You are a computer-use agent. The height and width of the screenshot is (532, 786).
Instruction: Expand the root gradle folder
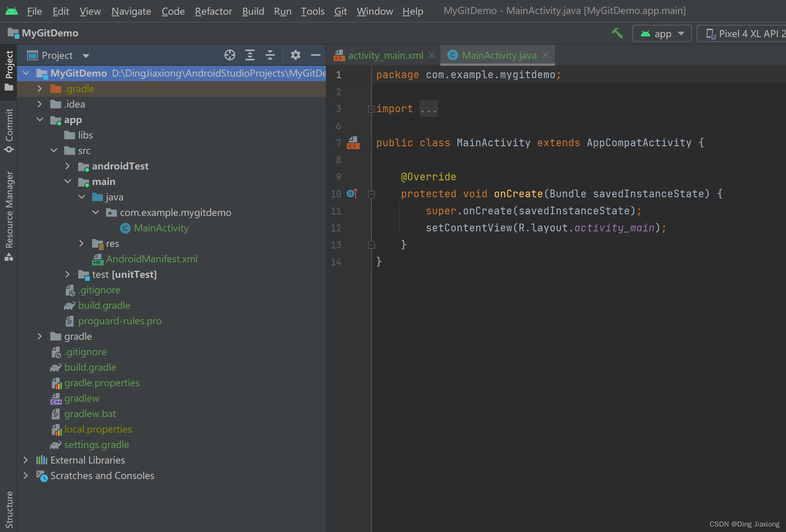coord(39,336)
